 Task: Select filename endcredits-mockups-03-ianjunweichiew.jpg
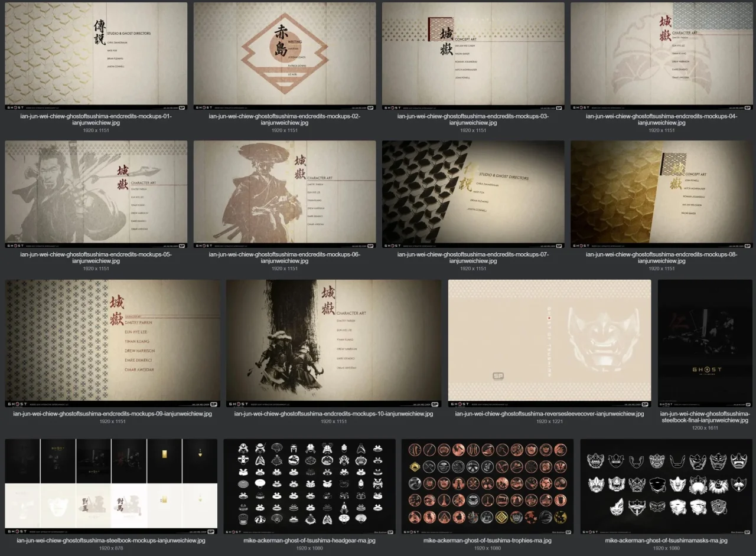[473, 119]
